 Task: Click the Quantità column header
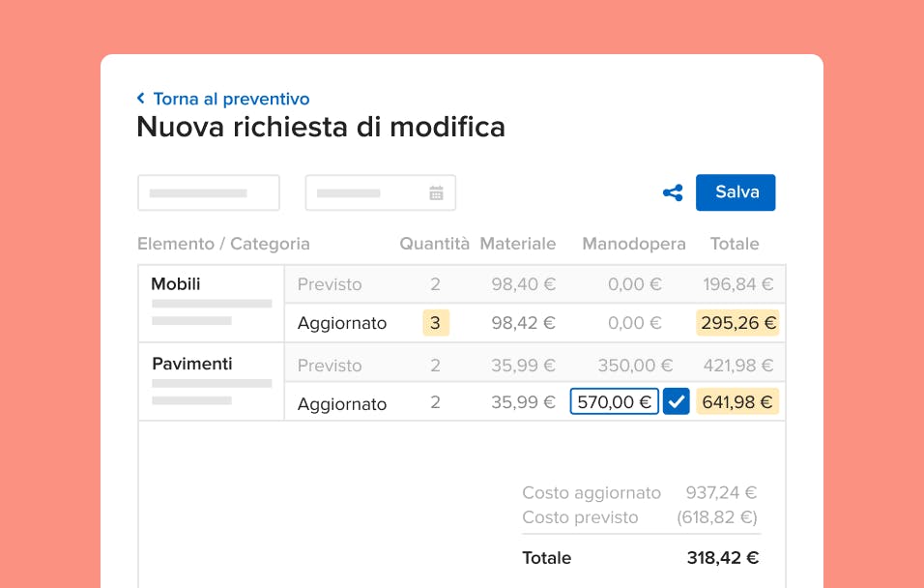435,244
